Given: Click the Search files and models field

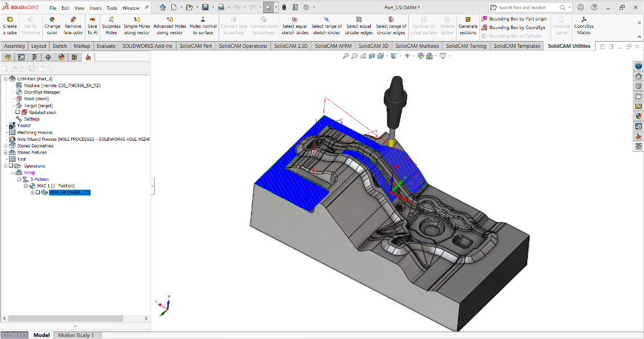Looking at the screenshot, I should pos(528,7).
